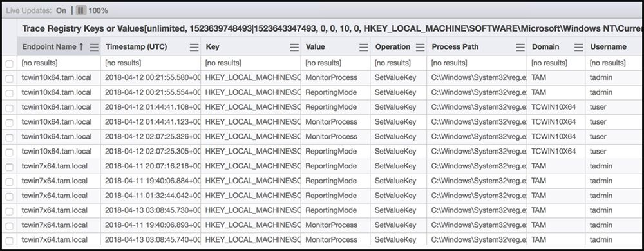Click tadmin username in 03:08:45.740 row
644x251 pixels.
601,240
